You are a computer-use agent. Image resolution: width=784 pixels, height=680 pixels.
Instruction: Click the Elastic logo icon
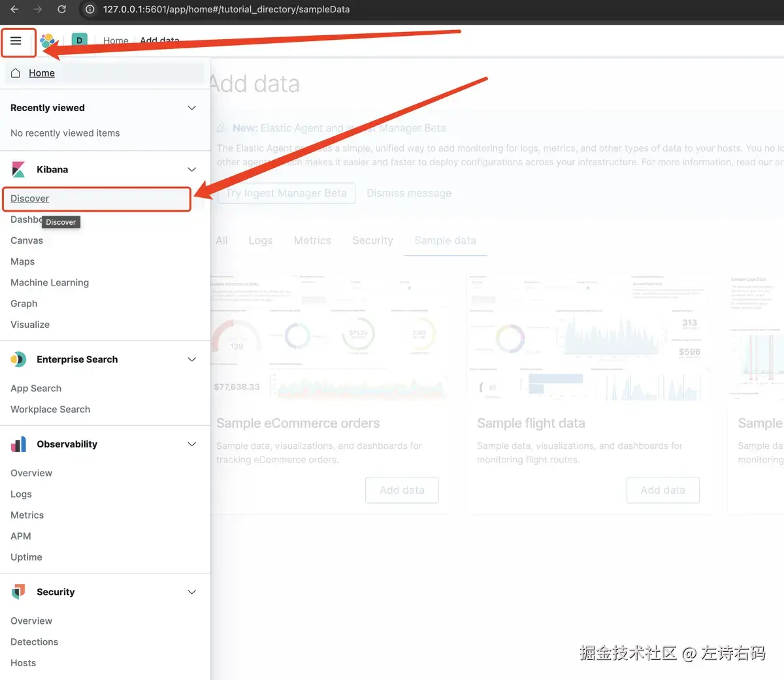tap(47, 41)
